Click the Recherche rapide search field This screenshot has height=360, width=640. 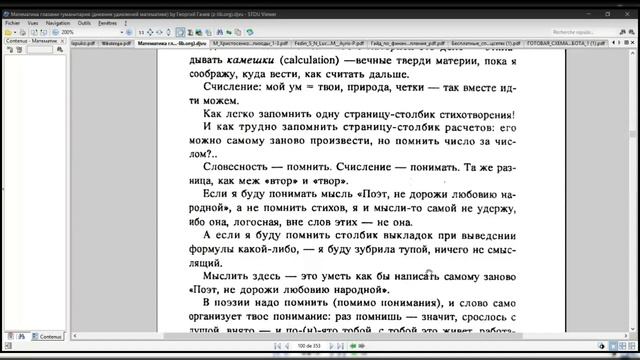point(584,32)
